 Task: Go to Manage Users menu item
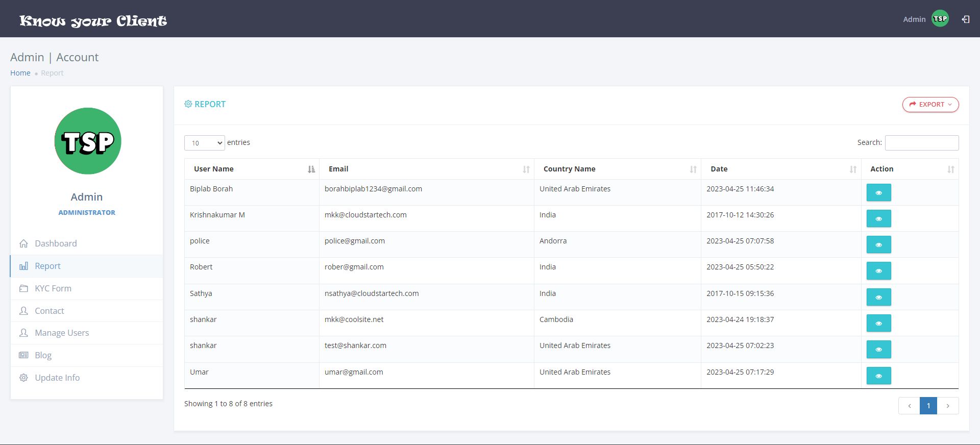point(62,333)
